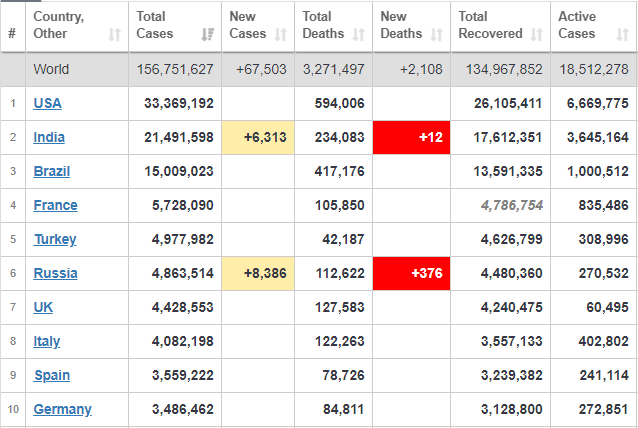Click USA active cases 6,669,775
The image size is (638, 428).
(598, 103)
